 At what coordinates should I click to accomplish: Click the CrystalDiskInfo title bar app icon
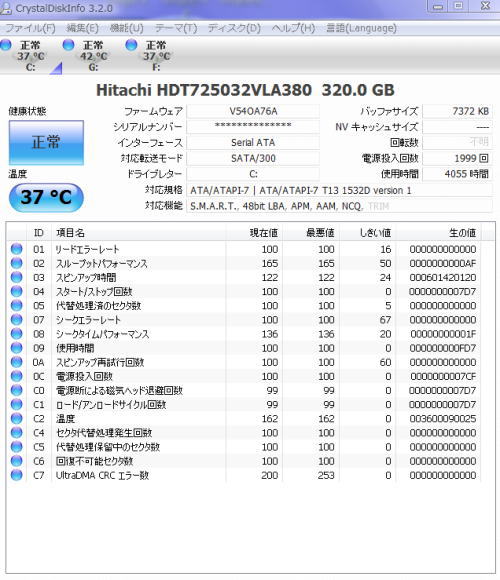[5, 8]
